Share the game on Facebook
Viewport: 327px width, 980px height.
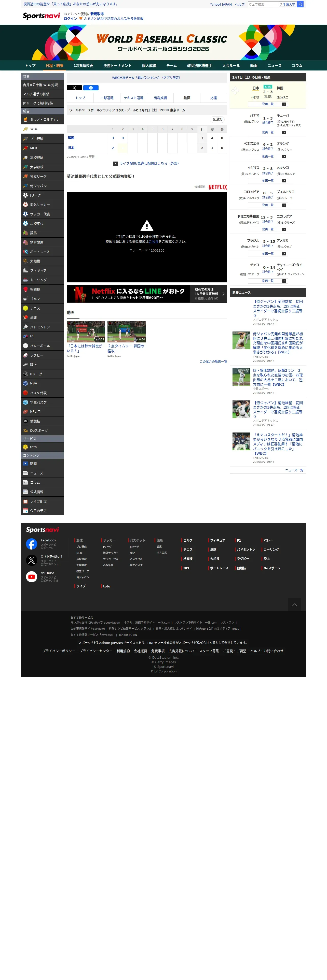(x=91, y=88)
